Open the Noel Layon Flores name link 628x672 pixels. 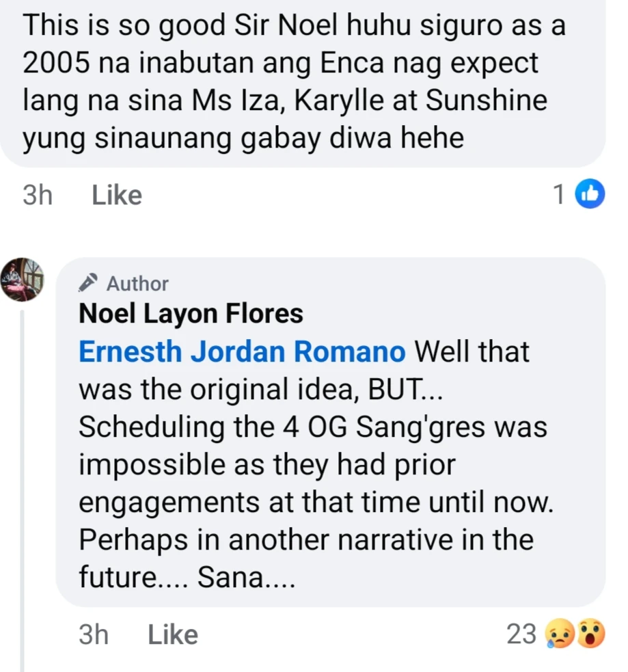point(191,314)
